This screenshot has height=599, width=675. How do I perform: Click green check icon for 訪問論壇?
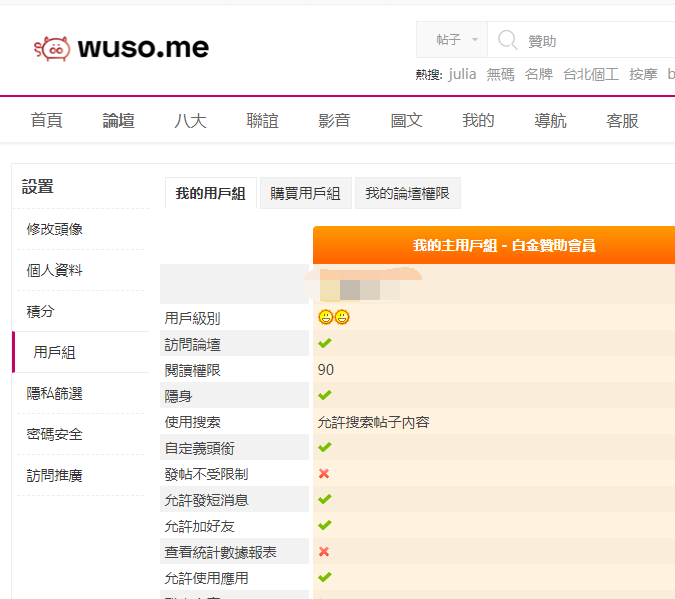pyautogui.click(x=325, y=343)
